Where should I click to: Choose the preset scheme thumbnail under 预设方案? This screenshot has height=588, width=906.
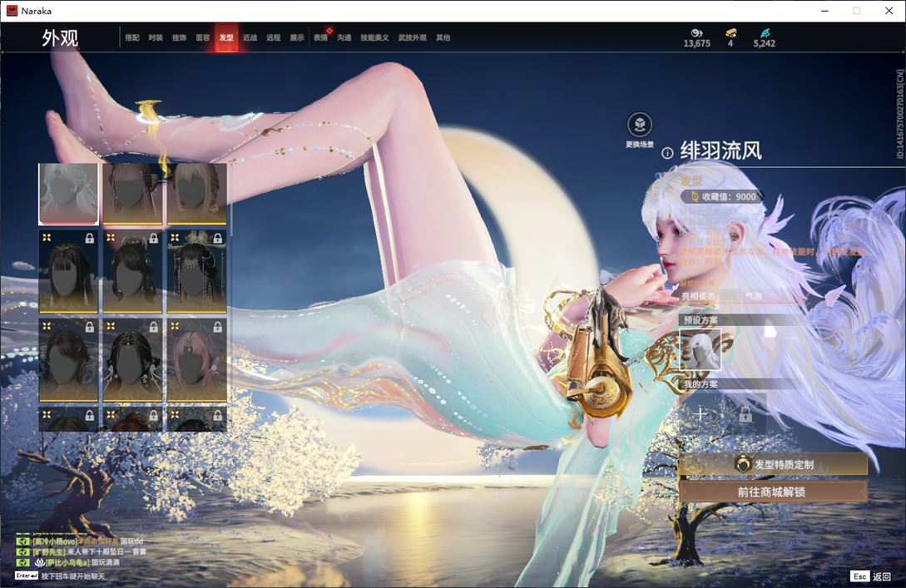(701, 348)
